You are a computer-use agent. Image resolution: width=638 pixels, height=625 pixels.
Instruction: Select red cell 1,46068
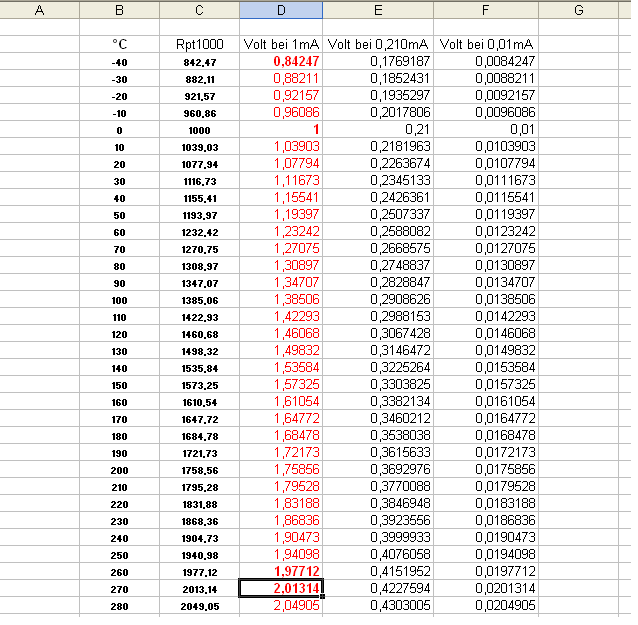click(x=281, y=334)
